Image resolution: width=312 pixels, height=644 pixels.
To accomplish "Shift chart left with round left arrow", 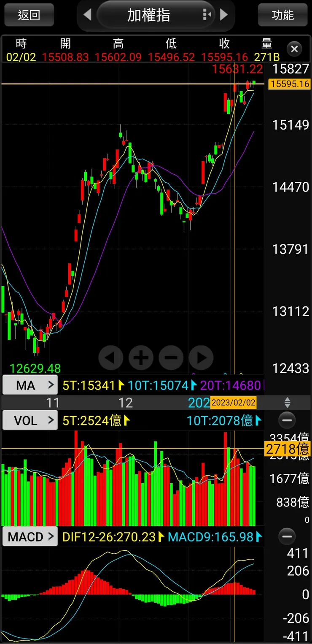I will click(x=111, y=358).
